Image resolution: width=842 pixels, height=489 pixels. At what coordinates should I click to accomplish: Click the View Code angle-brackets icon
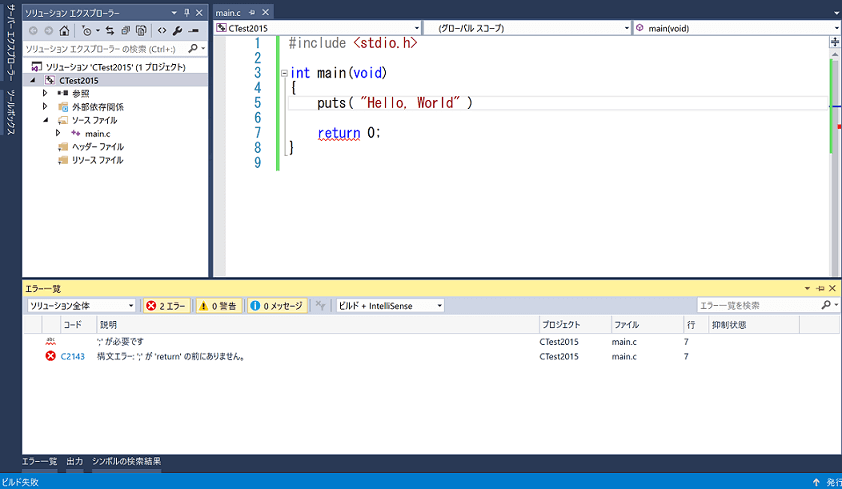click(x=162, y=31)
